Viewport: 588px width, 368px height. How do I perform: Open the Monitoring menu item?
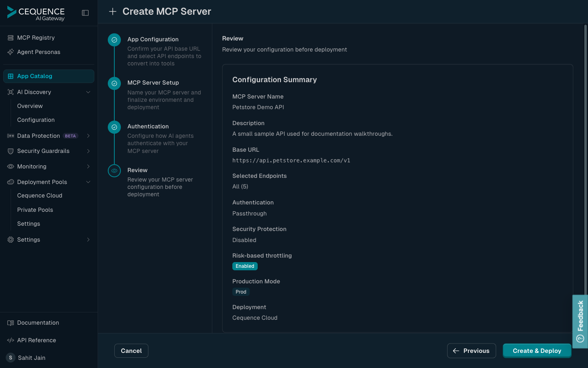[x=49, y=166]
